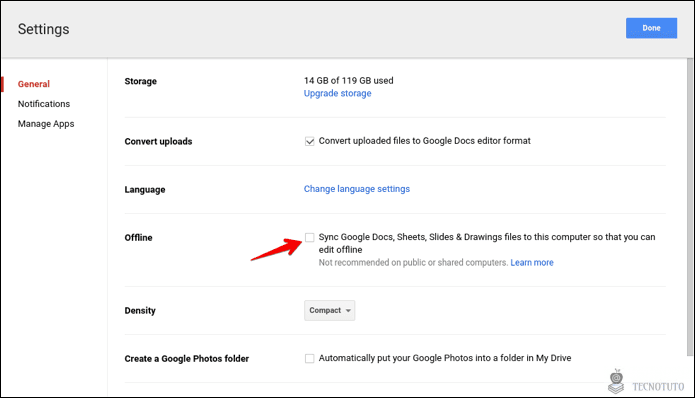Click the '14 GB of 119 GB used' text
This screenshot has height=398, width=695.
348,81
